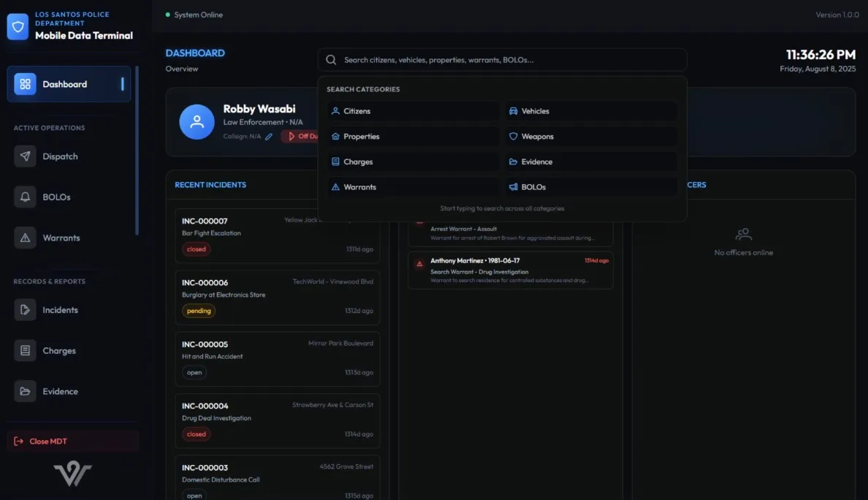Click the search magnifier icon
The image size is (868, 500).
coord(331,60)
